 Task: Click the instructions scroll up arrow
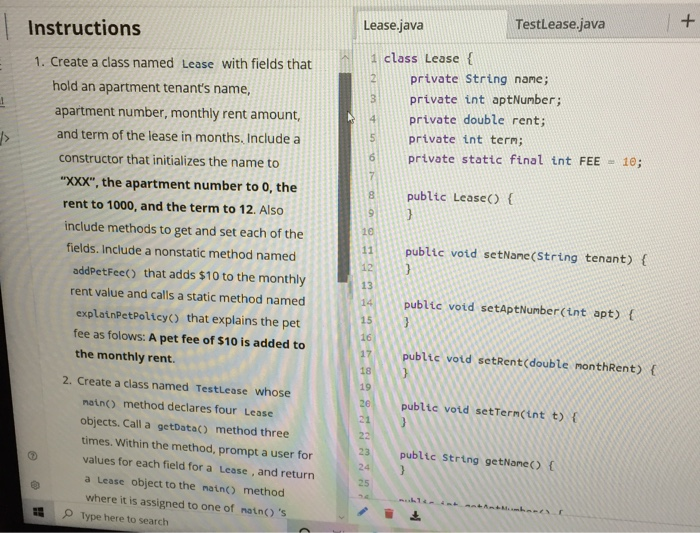344,57
